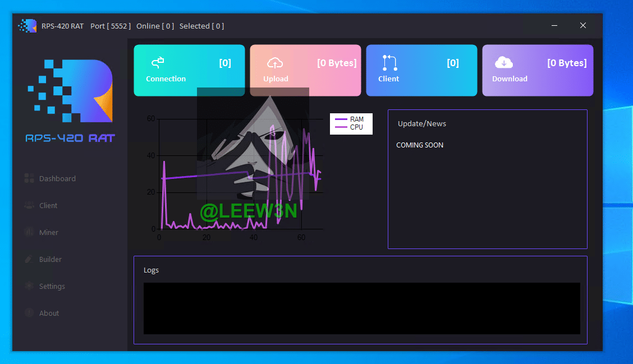Click the large RPS-420 logo in sidebar
Image resolution: width=633 pixels, height=364 pixels.
71,91
